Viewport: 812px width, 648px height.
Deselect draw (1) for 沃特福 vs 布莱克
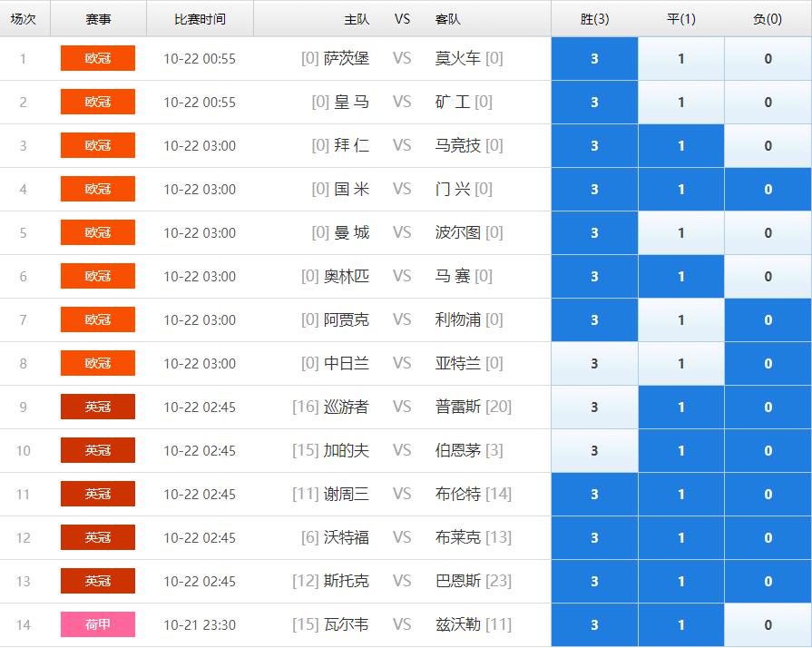[681, 537]
